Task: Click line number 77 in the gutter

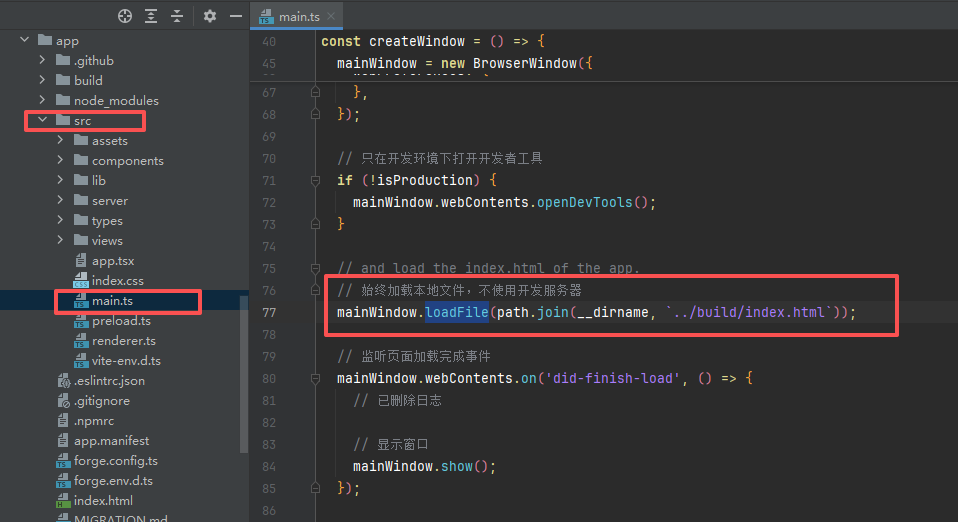Action: pos(269,312)
